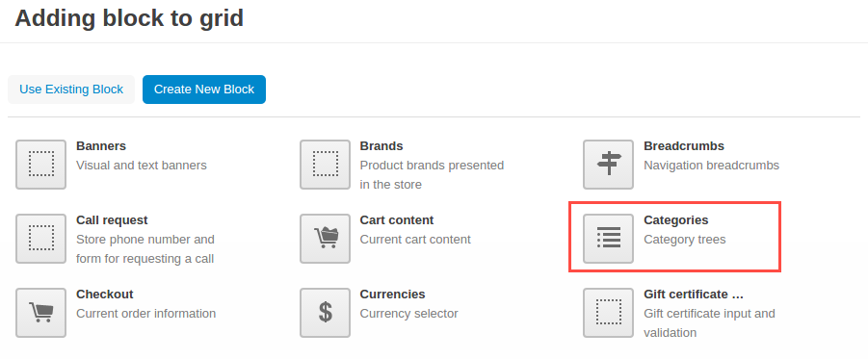Click the Cart content shopping cart icon
The height and width of the screenshot is (359, 868).
pyautogui.click(x=325, y=239)
